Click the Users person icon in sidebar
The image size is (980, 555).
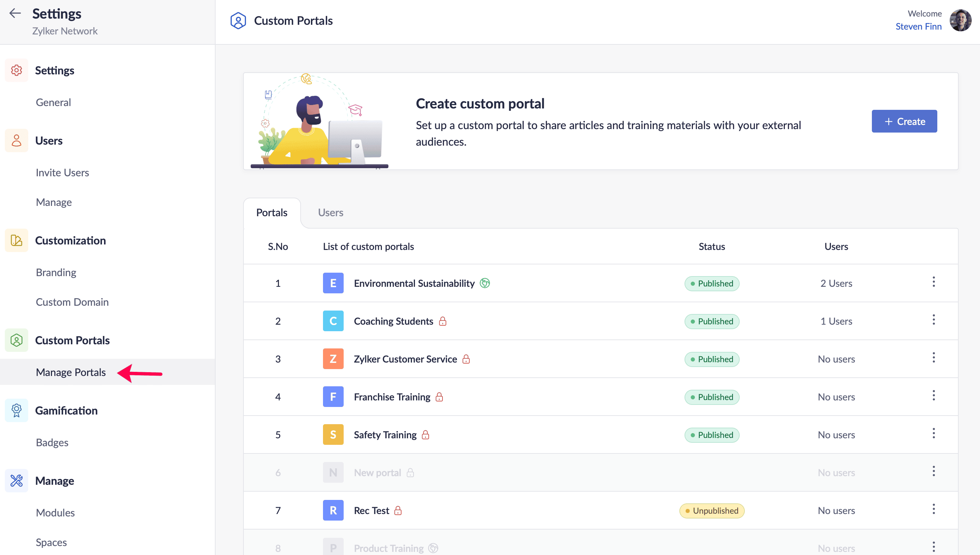click(17, 141)
